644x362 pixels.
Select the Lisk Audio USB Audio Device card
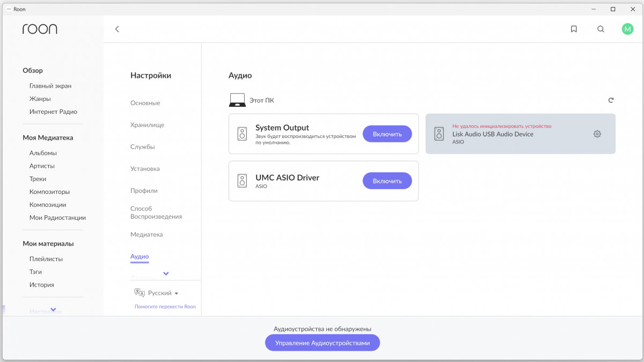(x=521, y=134)
